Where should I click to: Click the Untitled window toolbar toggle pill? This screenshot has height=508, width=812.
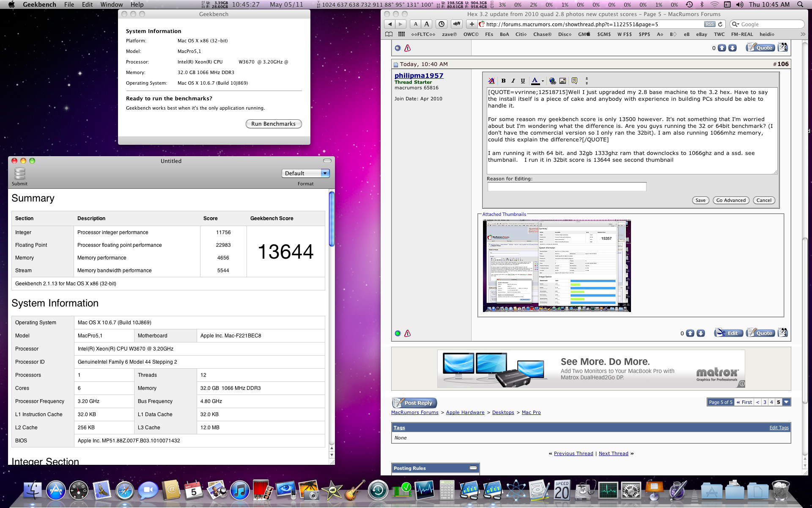(x=327, y=161)
